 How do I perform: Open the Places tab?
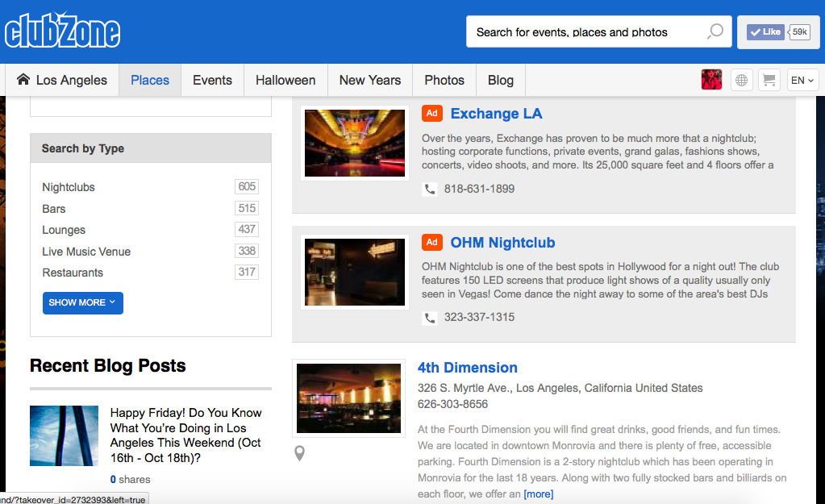[x=150, y=80]
